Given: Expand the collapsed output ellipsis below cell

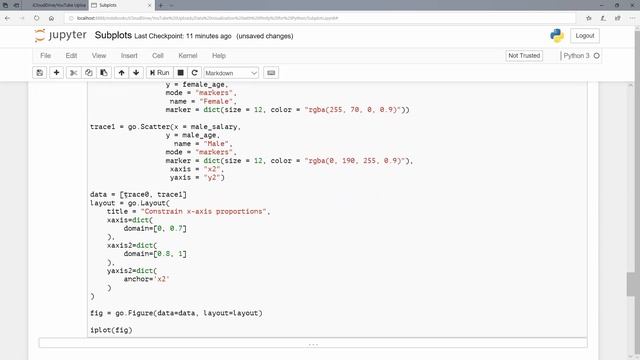Looking at the screenshot, I should (x=313, y=344).
